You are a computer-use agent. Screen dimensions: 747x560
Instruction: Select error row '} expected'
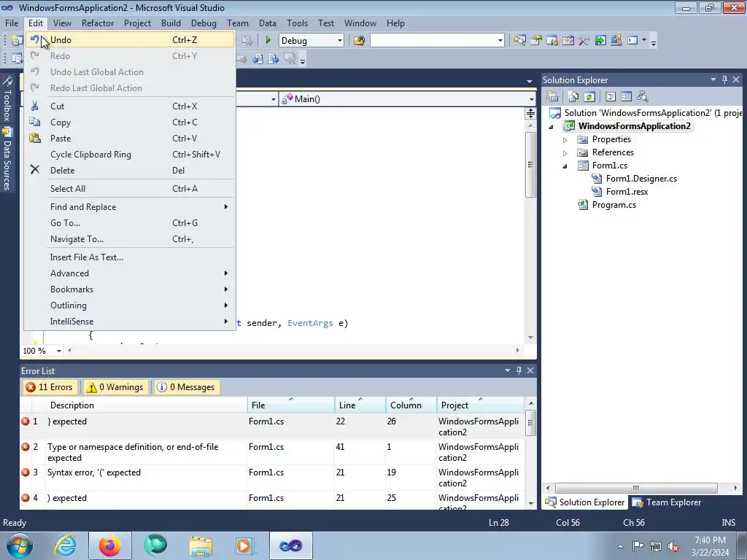click(x=271, y=427)
